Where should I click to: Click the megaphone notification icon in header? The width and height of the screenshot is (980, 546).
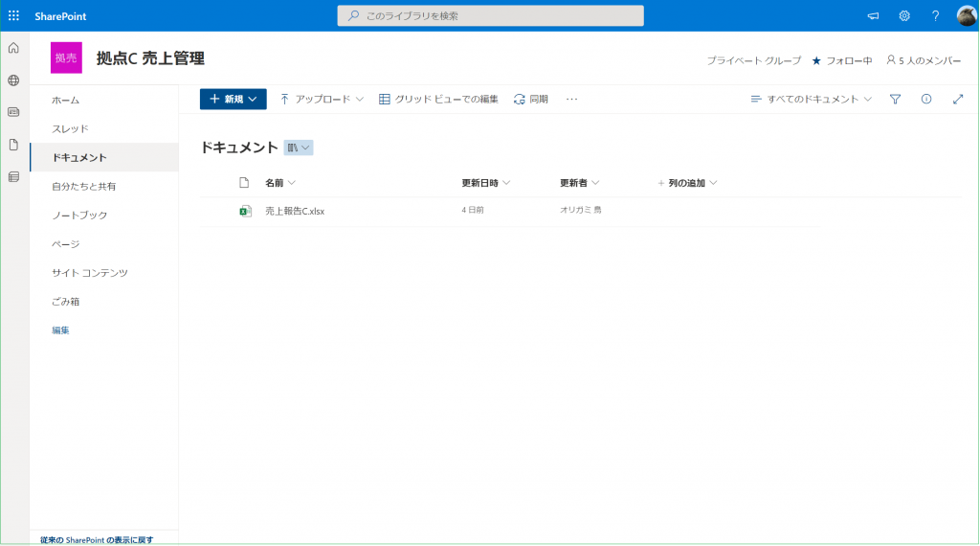[873, 15]
